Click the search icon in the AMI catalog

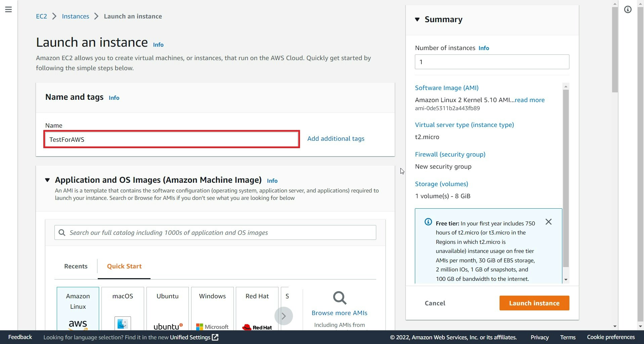tap(62, 232)
